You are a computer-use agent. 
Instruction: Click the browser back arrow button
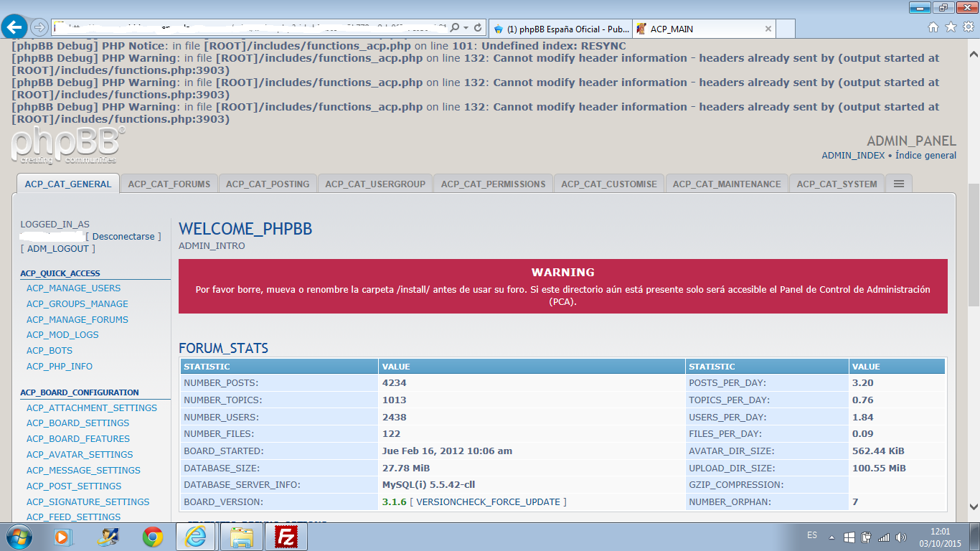(x=14, y=28)
